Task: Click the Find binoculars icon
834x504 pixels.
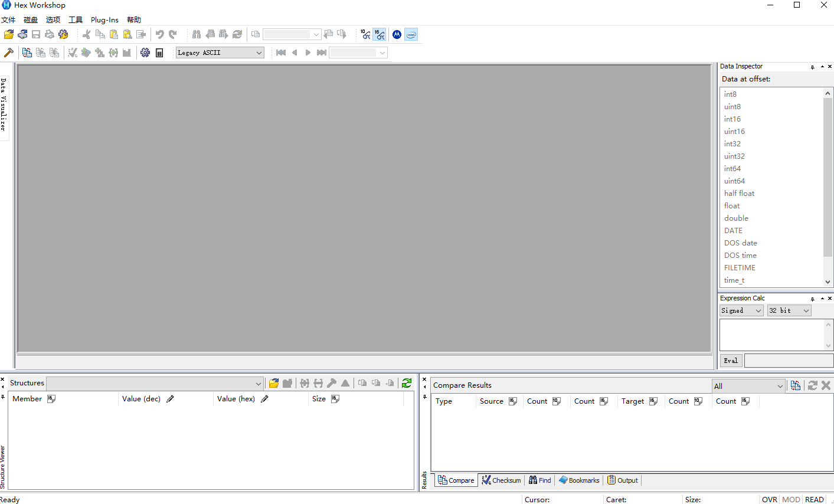Action: pyautogui.click(x=197, y=35)
